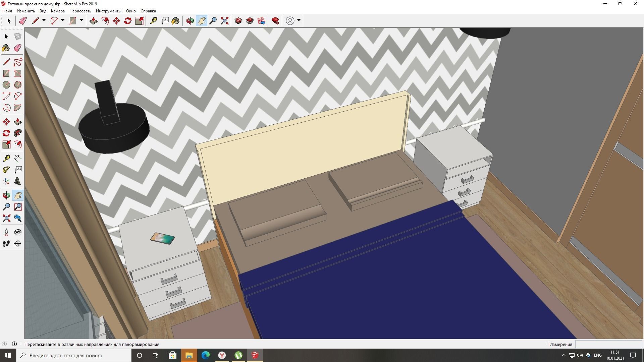Open File Explorer from the taskbar
The width and height of the screenshot is (644, 362).
tap(189, 355)
